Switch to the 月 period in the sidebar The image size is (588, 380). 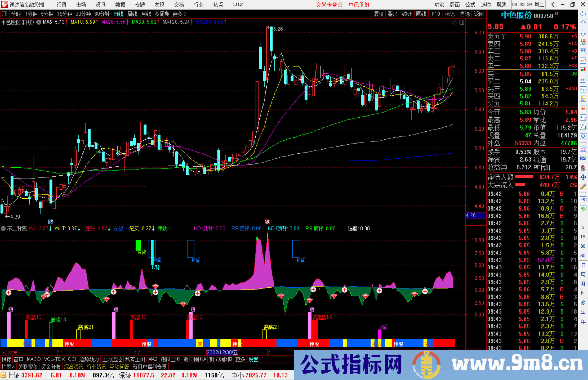point(583,284)
